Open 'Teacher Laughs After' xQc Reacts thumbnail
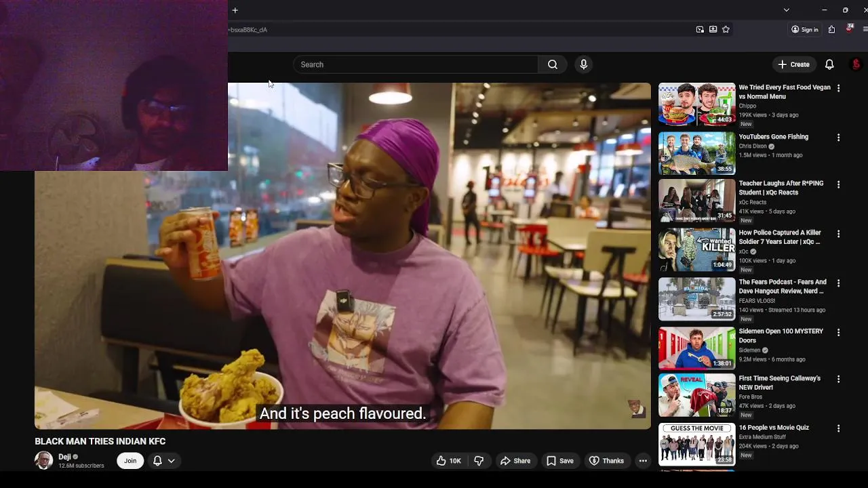Screen dimensions: 868x488 696,201
